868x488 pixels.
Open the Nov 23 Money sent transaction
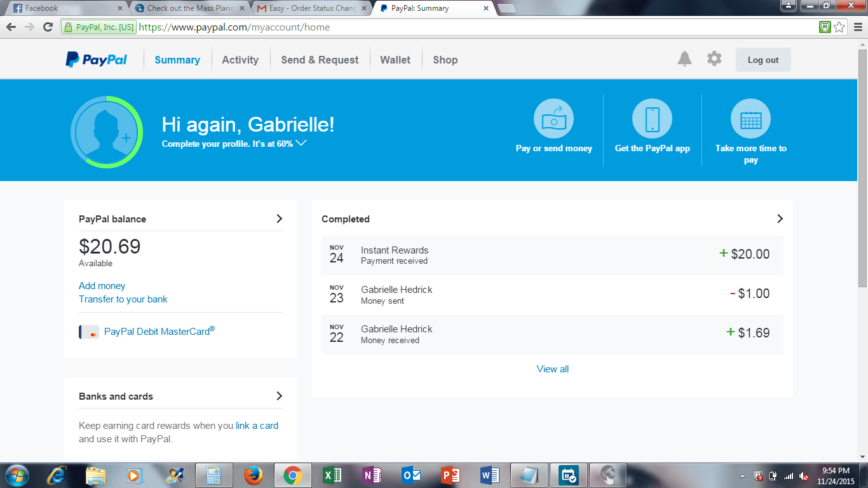click(552, 295)
